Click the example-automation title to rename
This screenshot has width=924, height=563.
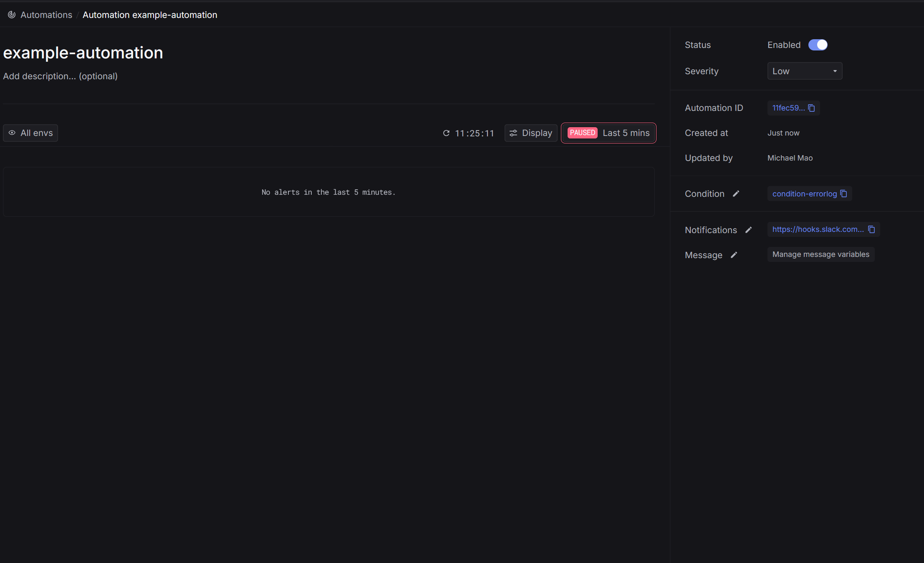[x=83, y=53]
